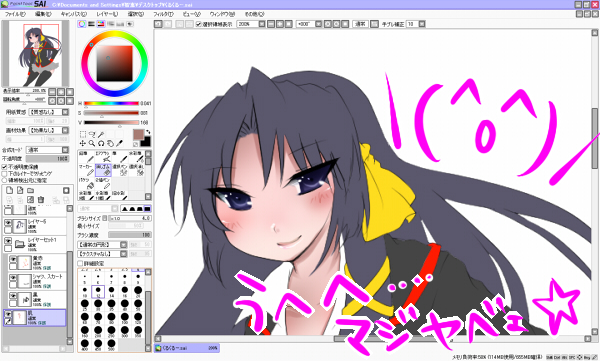Image resolution: width=600 pixels, height=361 pixels.
Task: Select the lasso selection tool
Action: tap(92, 134)
